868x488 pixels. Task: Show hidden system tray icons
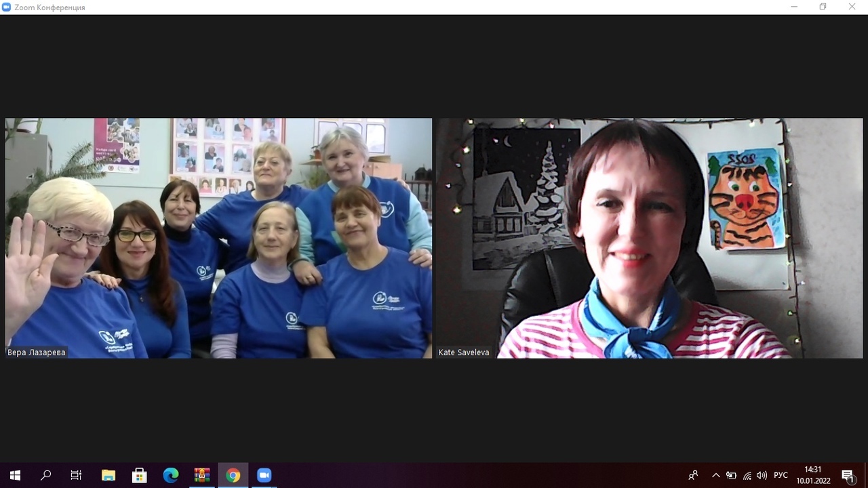(715, 475)
